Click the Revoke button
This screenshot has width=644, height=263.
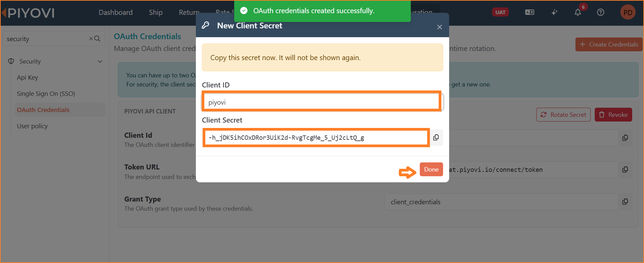[613, 115]
